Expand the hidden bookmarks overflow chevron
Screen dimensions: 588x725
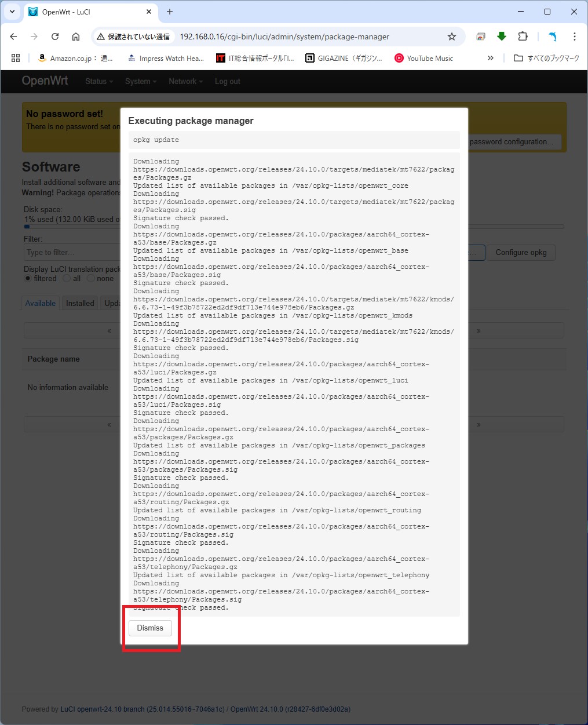[x=491, y=58]
